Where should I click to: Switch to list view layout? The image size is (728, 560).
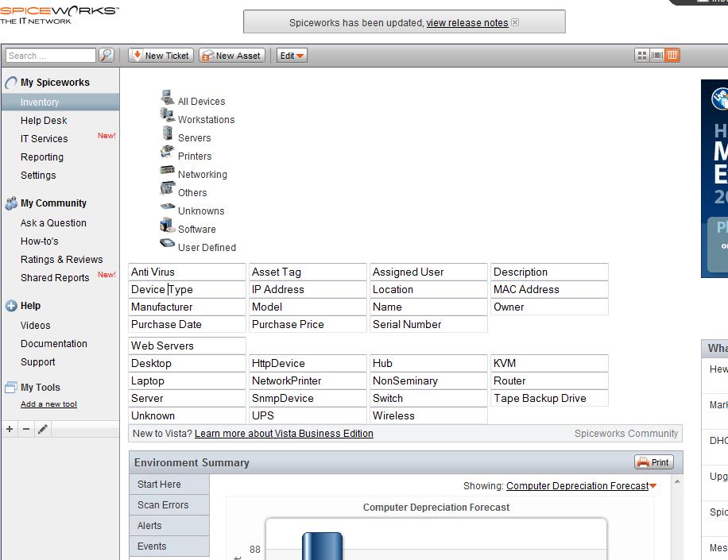click(656, 55)
